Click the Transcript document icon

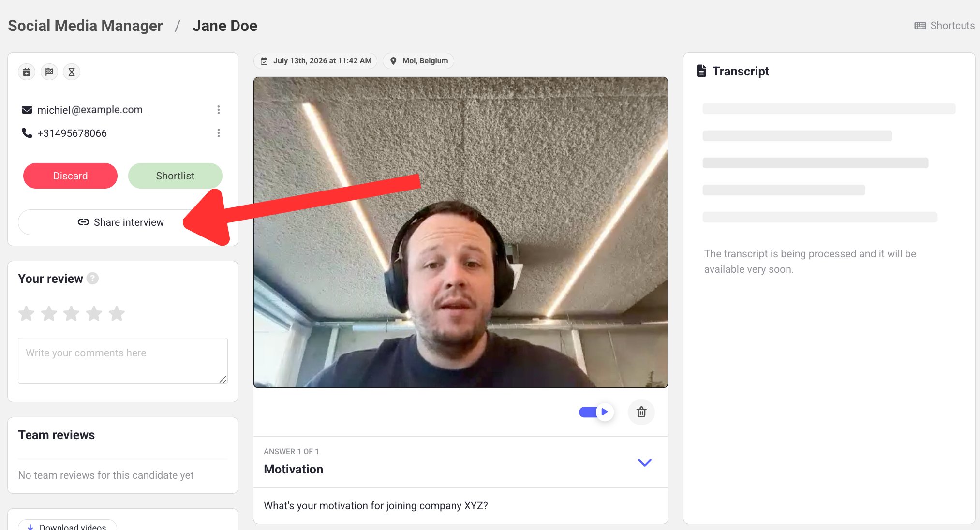(x=701, y=71)
